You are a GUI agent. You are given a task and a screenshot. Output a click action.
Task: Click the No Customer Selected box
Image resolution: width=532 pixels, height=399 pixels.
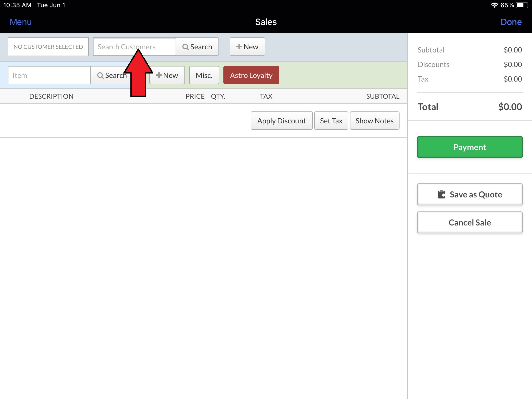coord(48,47)
